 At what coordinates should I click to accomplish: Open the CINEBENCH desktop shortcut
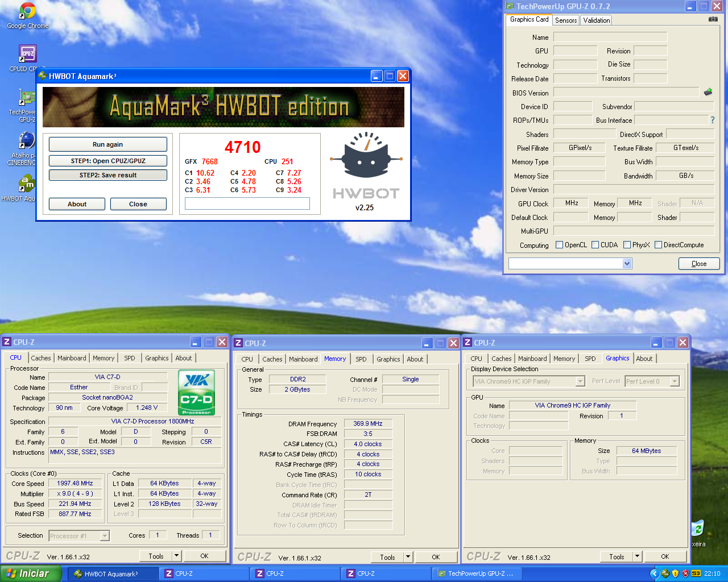coord(27,140)
